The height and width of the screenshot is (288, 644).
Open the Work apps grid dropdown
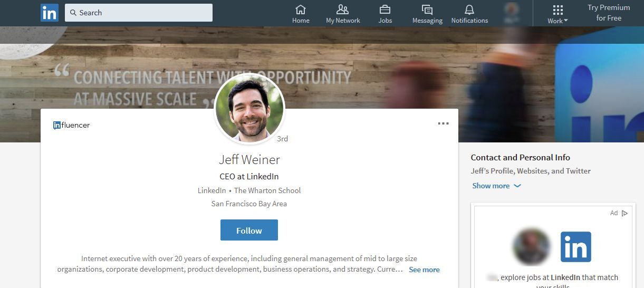(558, 14)
